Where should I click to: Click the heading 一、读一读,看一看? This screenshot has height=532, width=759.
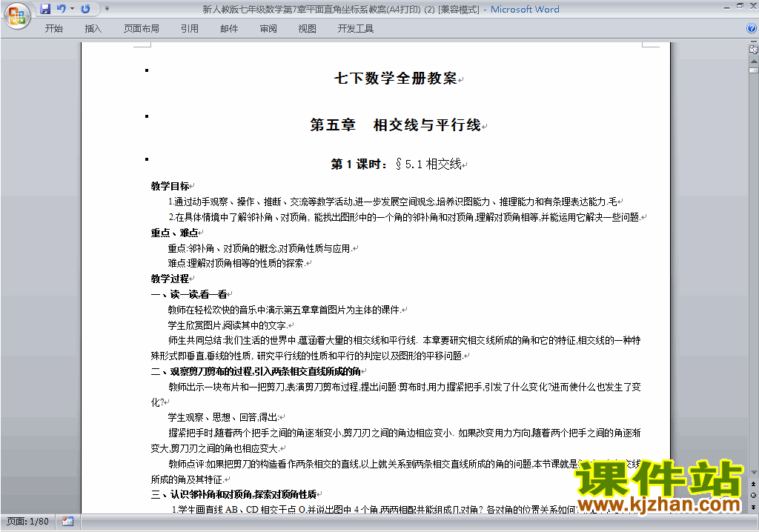(x=189, y=294)
